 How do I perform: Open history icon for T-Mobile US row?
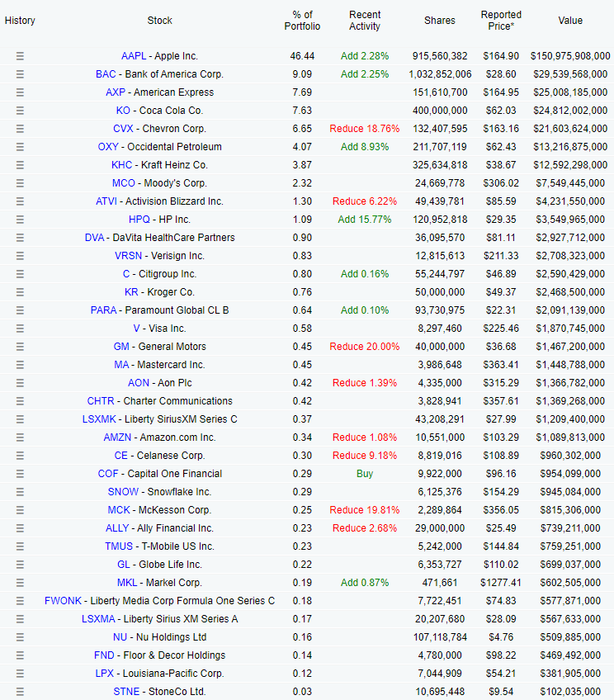pyautogui.click(x=20, y=546)
